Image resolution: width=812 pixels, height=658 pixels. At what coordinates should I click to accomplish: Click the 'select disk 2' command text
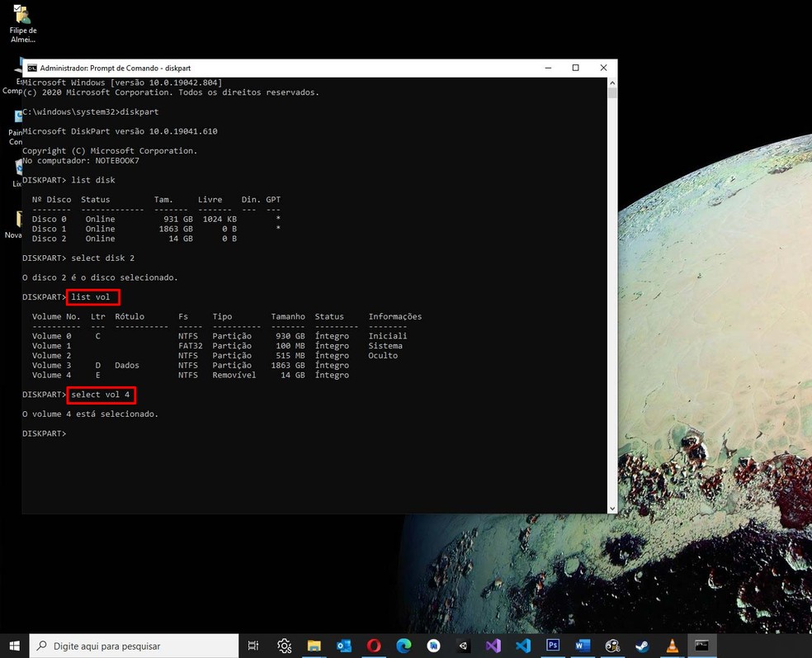(x=102, y=258)
